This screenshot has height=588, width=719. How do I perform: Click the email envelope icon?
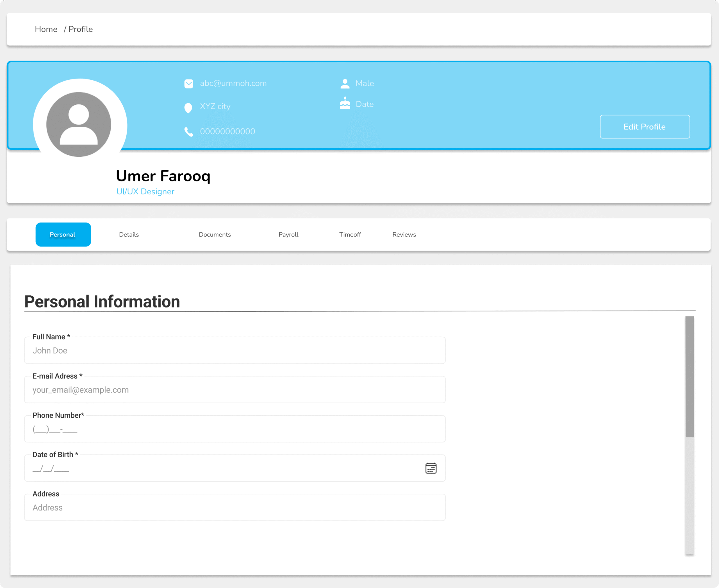(x=189, y=84)
